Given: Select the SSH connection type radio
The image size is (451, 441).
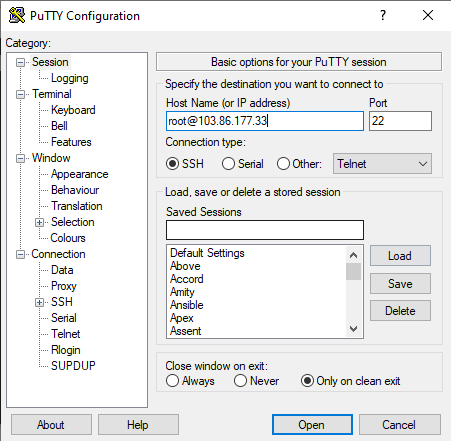Looking at the screenshot, I should 172,164.
